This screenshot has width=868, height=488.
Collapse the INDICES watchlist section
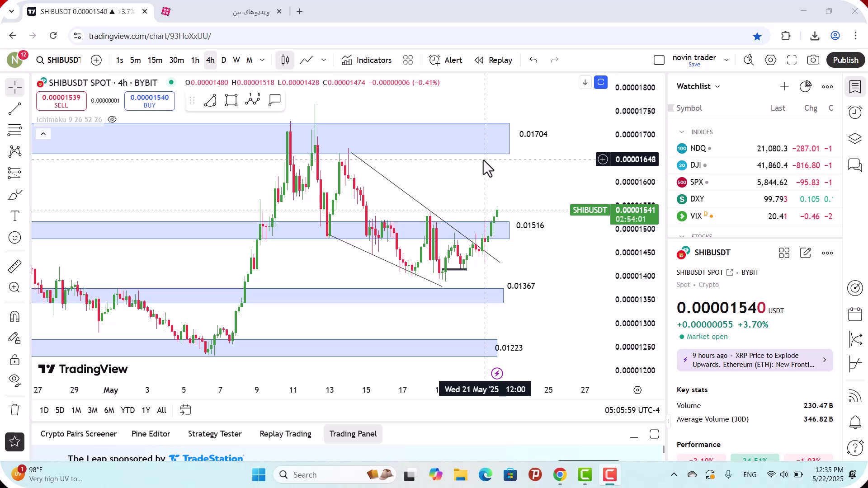pos(682,132)
